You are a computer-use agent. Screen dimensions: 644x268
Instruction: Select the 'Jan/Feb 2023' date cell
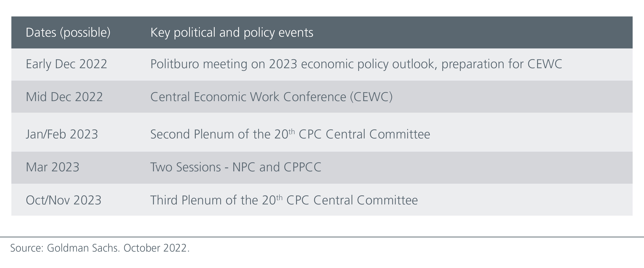pos(62,134)
